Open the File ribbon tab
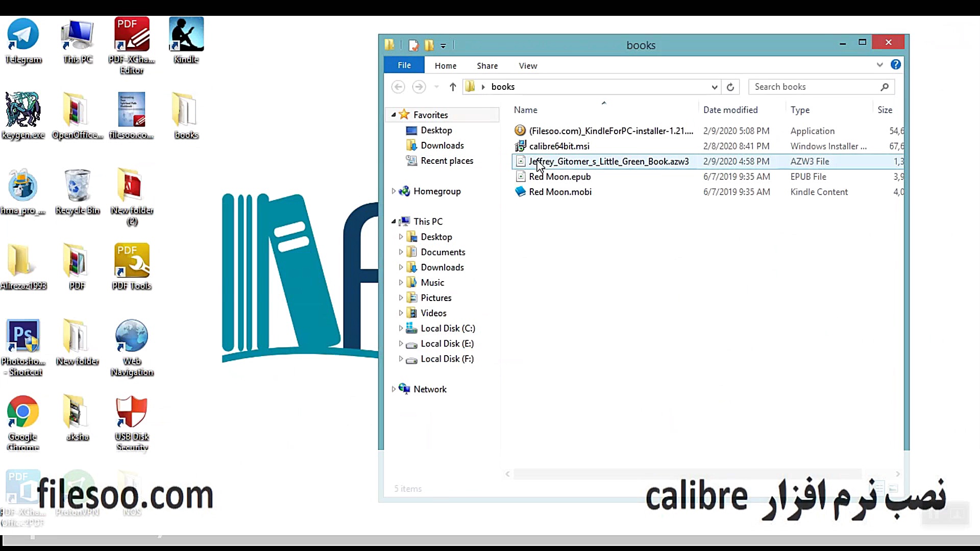The image size is (980, 551). click(404, 65)
